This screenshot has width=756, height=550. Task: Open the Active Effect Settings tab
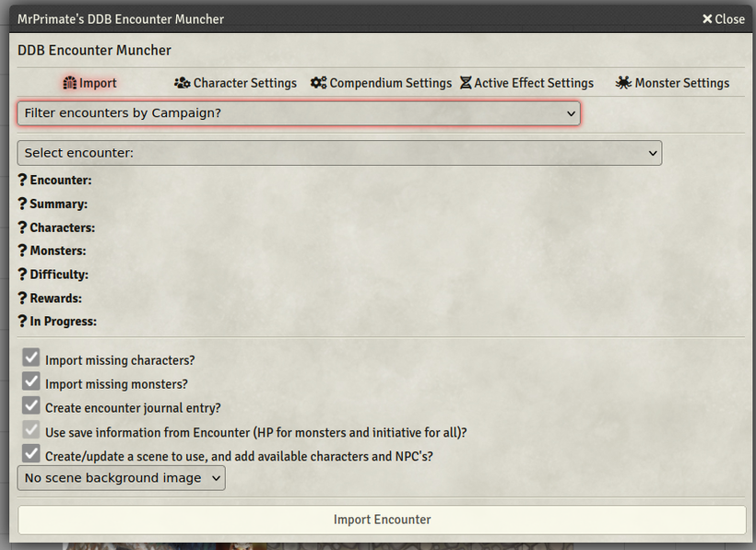pyautogui.click(x=526, y=83)
